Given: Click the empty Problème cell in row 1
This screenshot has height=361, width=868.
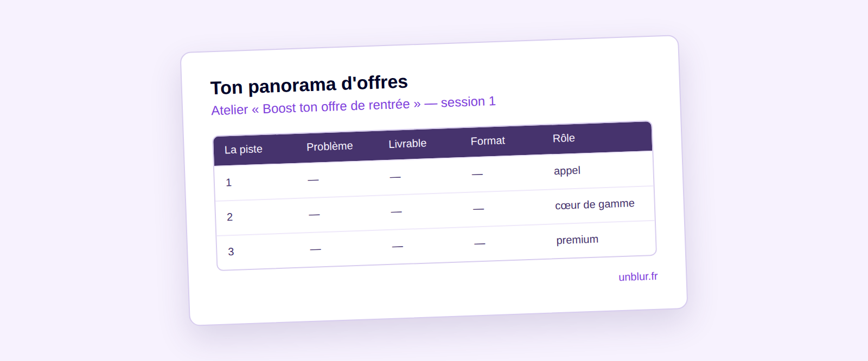Looking at the screenshot, I should click(313, 179).
